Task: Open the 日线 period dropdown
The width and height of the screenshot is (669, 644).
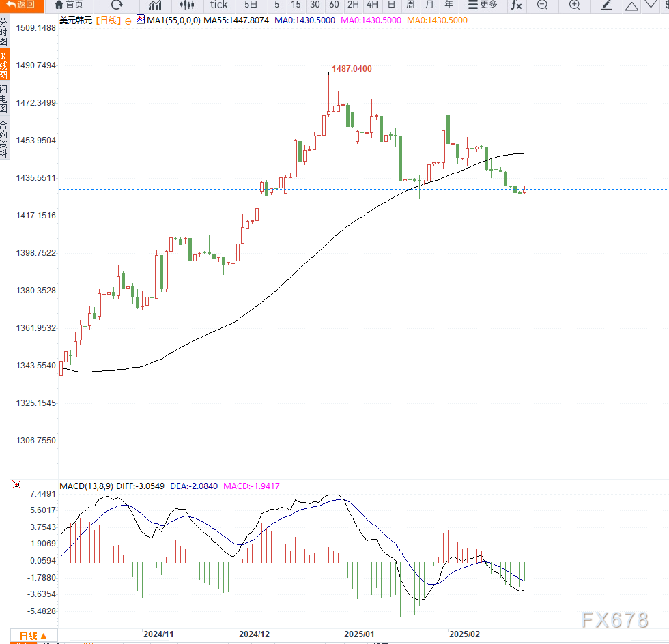Action: 31,636
